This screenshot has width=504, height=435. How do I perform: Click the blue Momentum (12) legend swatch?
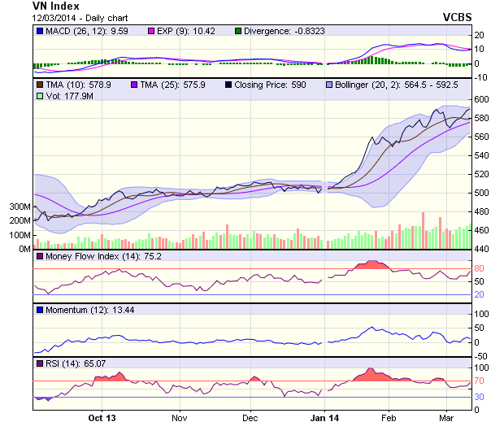(40, 311)
